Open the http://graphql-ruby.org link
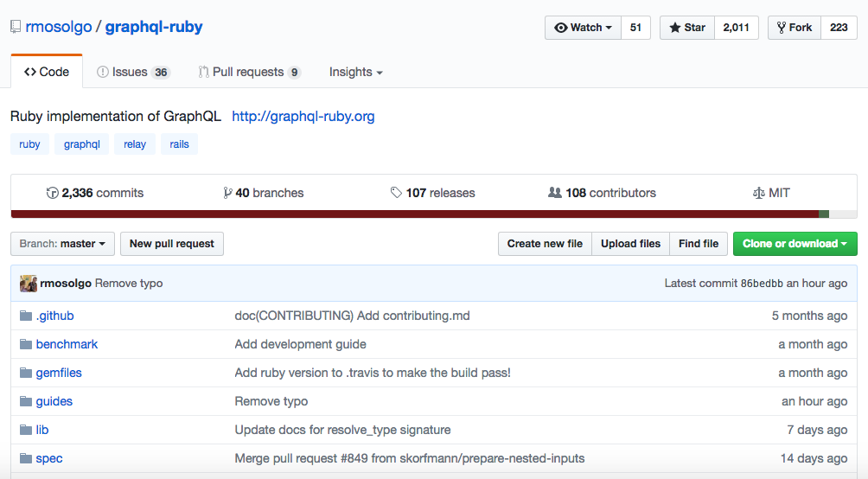The image size is (868, 479). (303, 116)
